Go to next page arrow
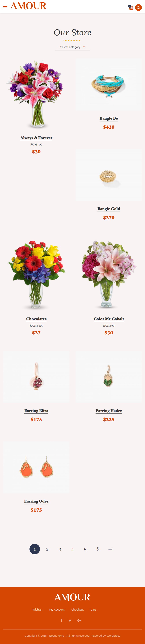This screenshot has width=145, height=644. pyautogui.click(x=110, y=549)
